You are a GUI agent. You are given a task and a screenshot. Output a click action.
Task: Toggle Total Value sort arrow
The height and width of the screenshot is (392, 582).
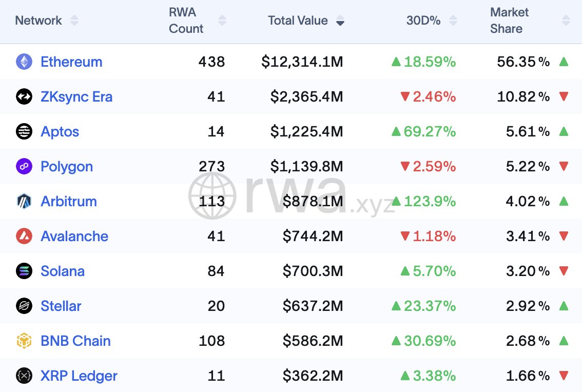tap(340, 21)
